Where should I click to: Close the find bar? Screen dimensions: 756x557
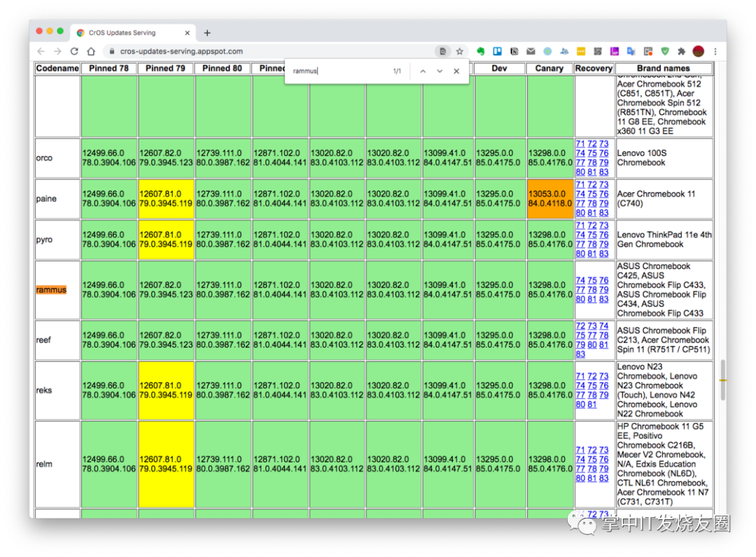coord(456,71)
